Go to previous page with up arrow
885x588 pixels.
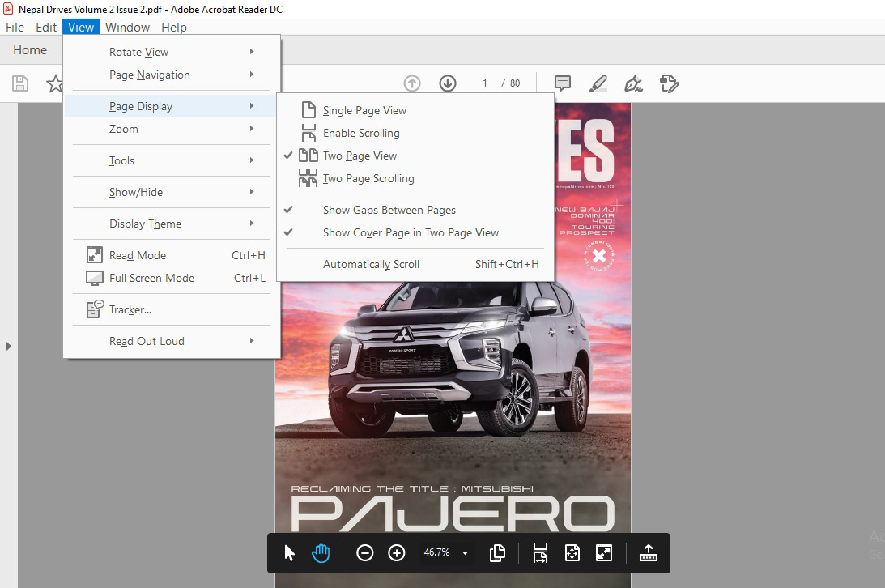click(412, 83)
